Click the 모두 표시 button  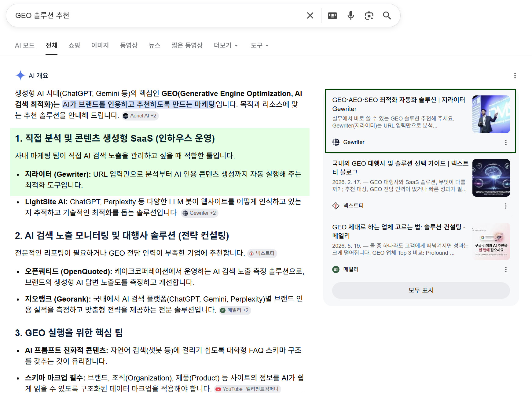click(421, 290)
